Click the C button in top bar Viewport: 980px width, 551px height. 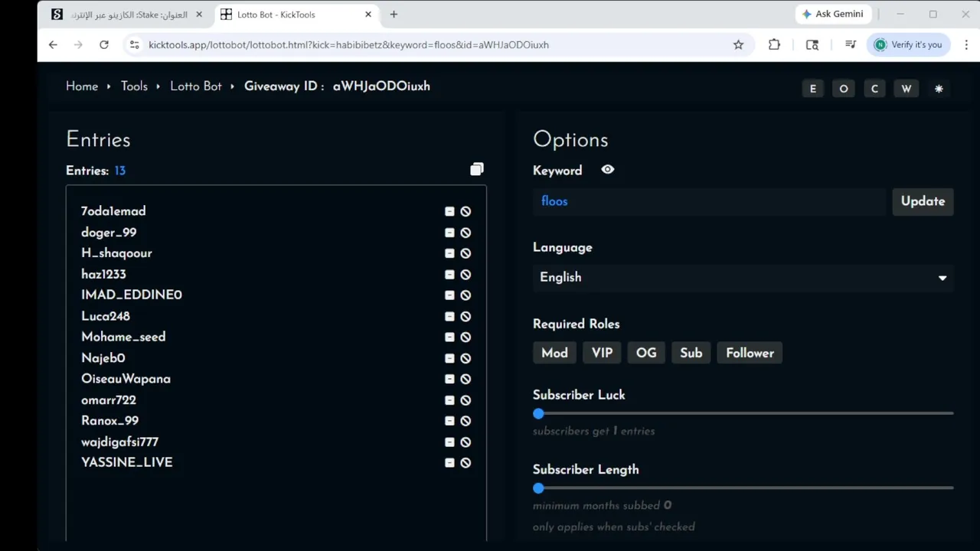point(874,89)
